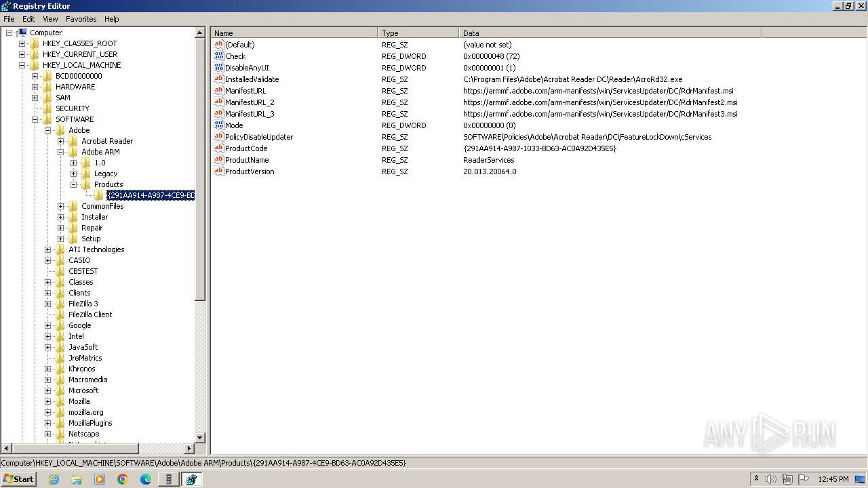Click the Google key folder icon
The height and width of the screenshot is (488, 868).
(60, 325)
